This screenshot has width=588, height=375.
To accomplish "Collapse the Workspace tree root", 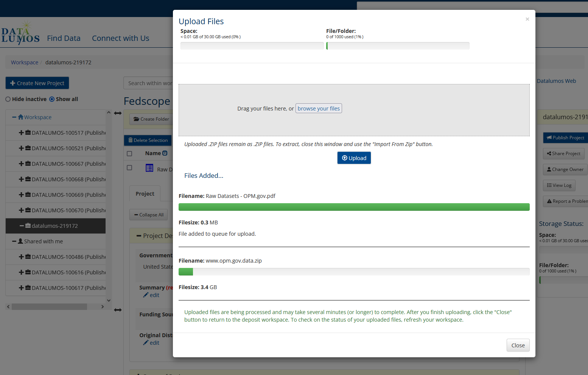I will tap(14, 117).
